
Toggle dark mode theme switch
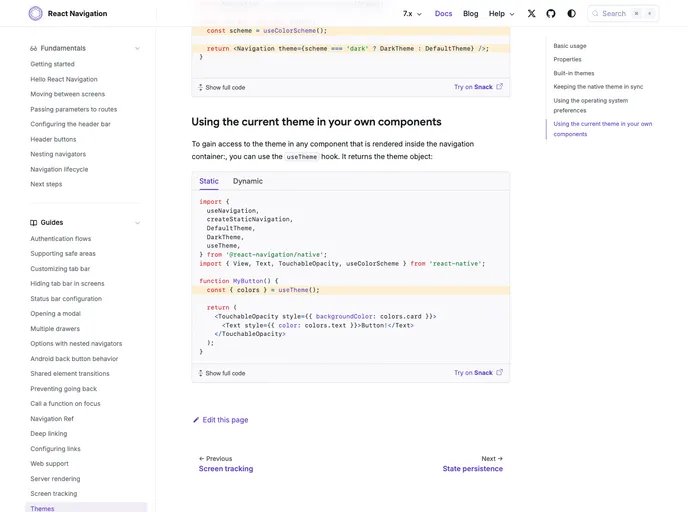tap(571, 14)
